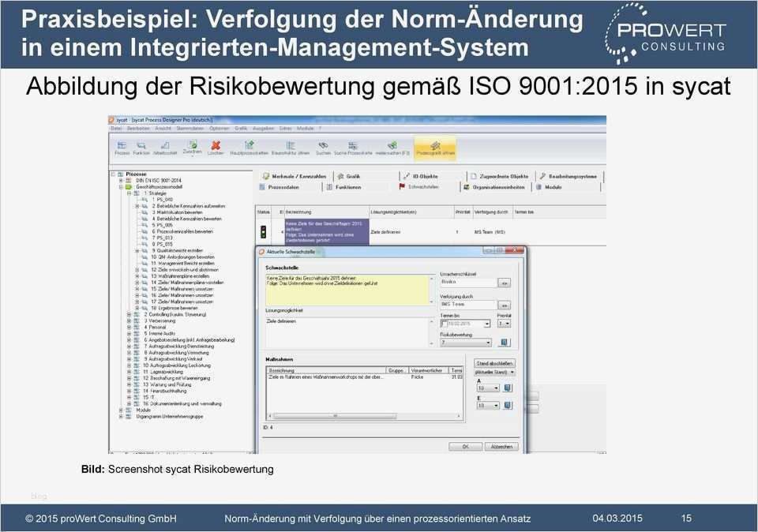Click the weitersuchen (F3) toolbar icon

[x=392, y=145]
